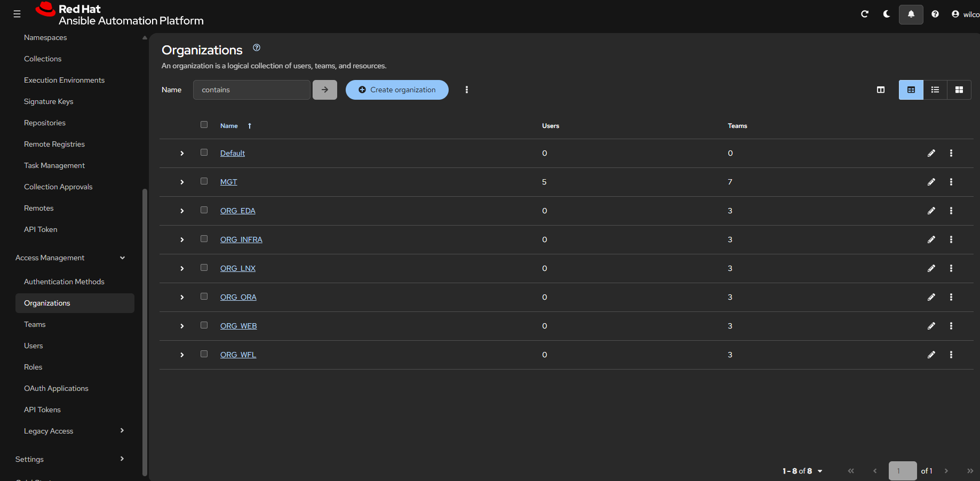
Task: Open kebab menu for ORG_EDA row
Action: tap(951, 211)
